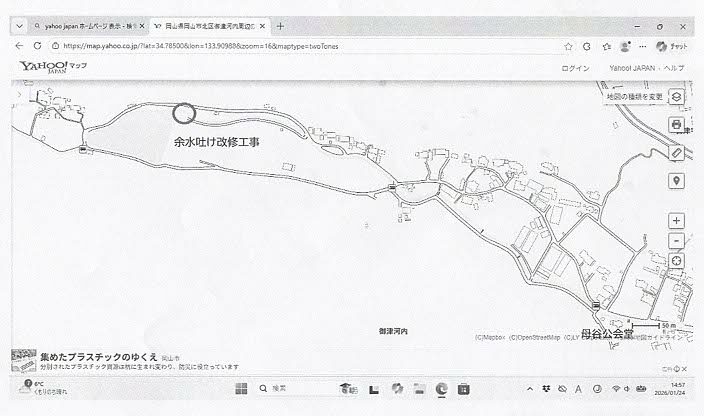Switch to the yahoo japan homepage tab
Viewport: 704px width, 416px height.
pos(85,25)
